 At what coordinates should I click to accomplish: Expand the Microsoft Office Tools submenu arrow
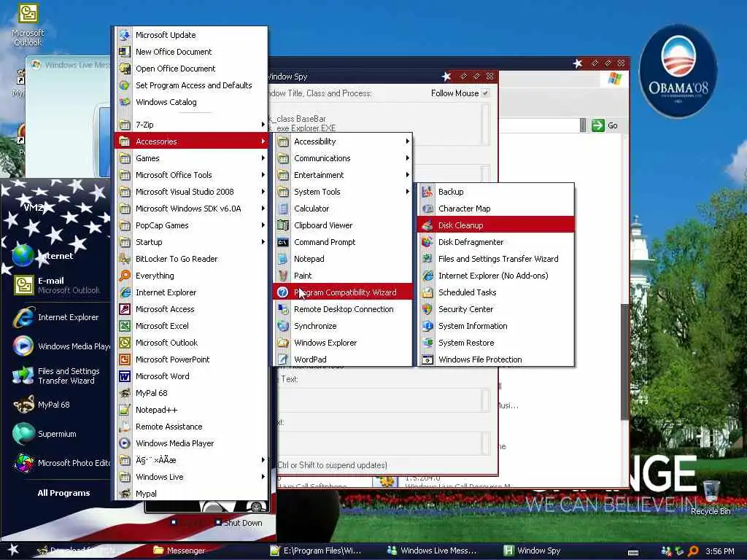[x=263, y=175]
